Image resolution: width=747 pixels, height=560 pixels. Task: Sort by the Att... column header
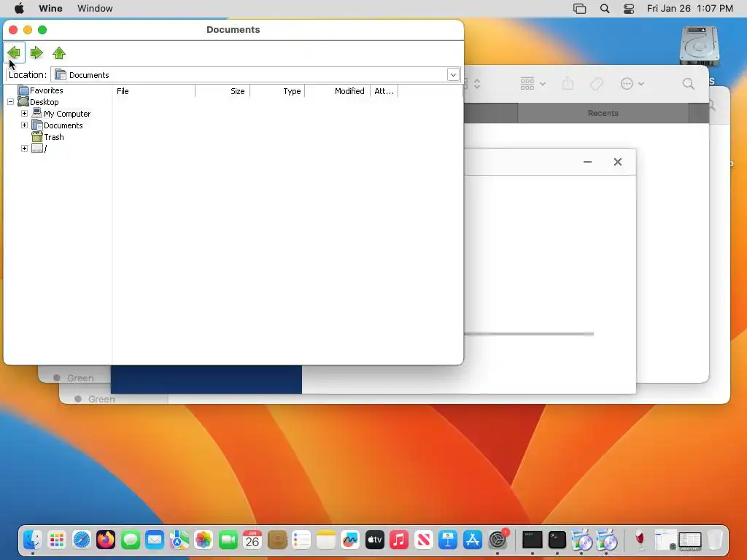pos(384,91)
